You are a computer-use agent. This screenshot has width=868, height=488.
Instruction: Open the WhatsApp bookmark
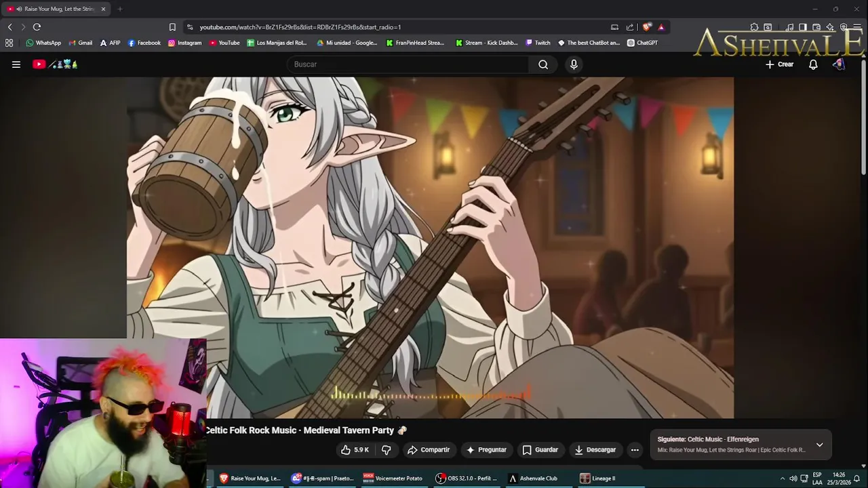pos(43,43)
